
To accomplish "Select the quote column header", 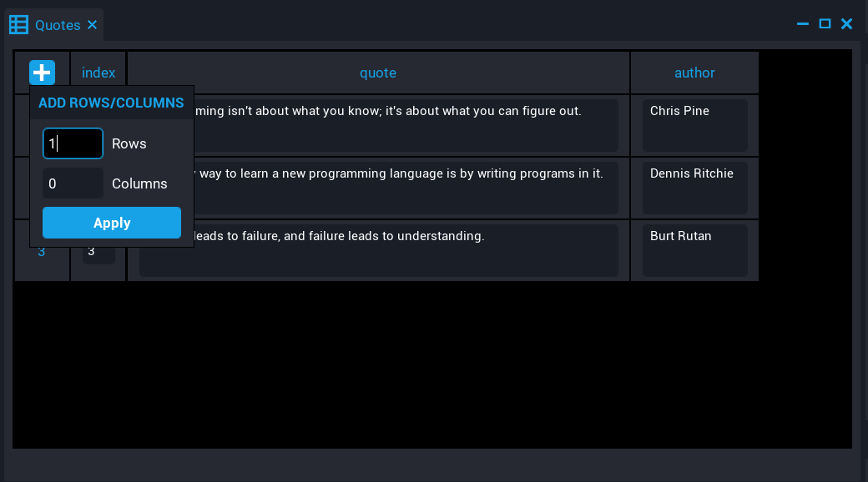I will click(378, 73).
